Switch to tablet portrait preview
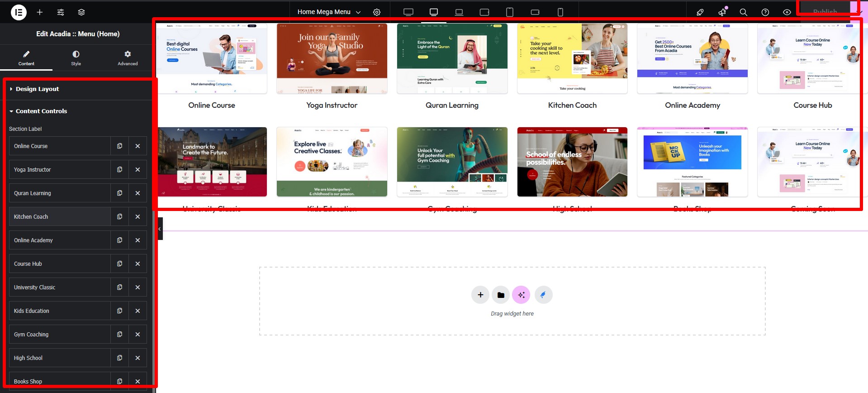Screen dimensions: 868x393 point(510,12)
